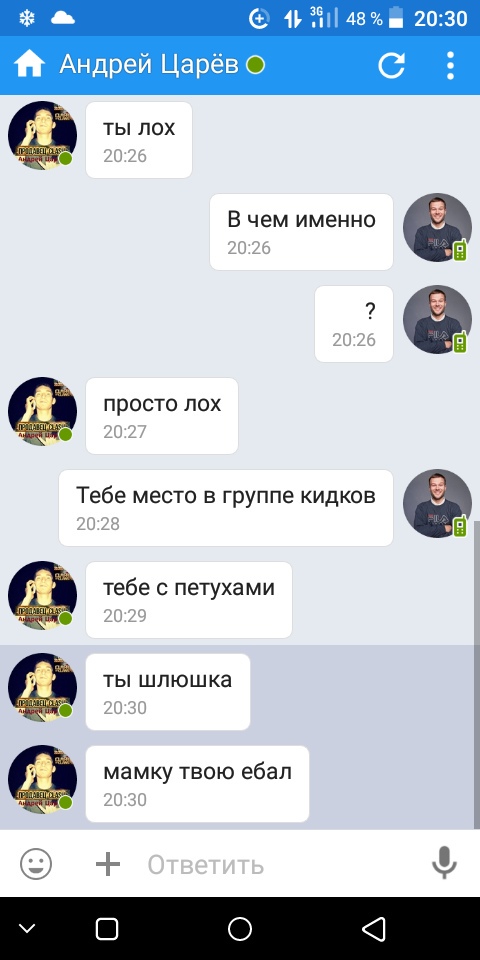Viewport: 480px width, 960px height.
Task: Open the three-dot overflow menu
Action: coord(450,65)
